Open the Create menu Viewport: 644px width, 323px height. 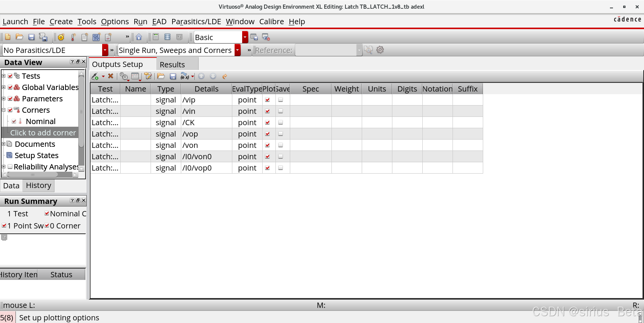pyautogui.click(x=61, y=22)
